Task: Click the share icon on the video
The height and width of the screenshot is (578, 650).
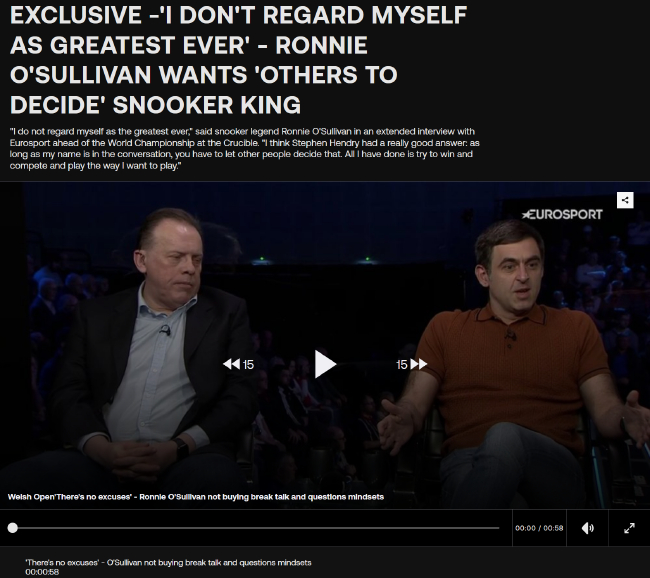Action: (x=625, y=200)
